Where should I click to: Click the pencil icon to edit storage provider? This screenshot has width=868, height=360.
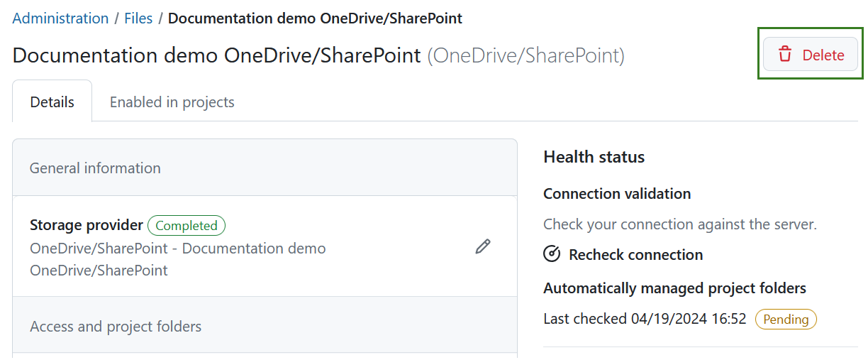[483, 247]
